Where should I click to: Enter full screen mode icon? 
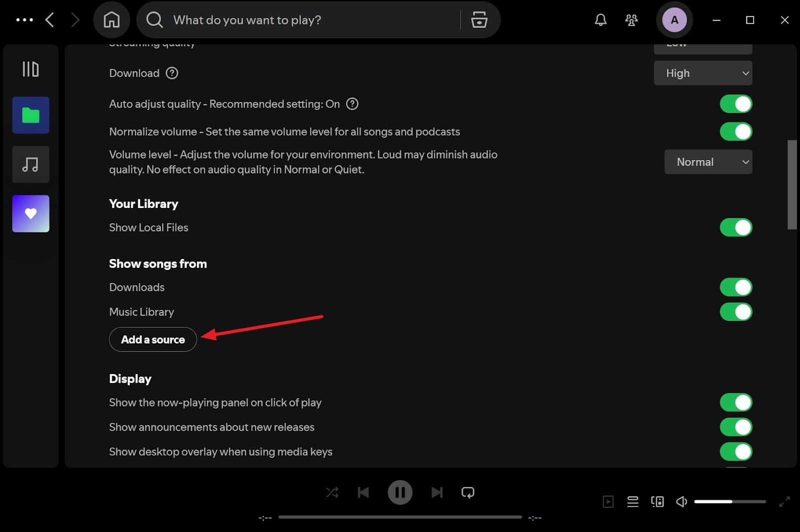784,501
